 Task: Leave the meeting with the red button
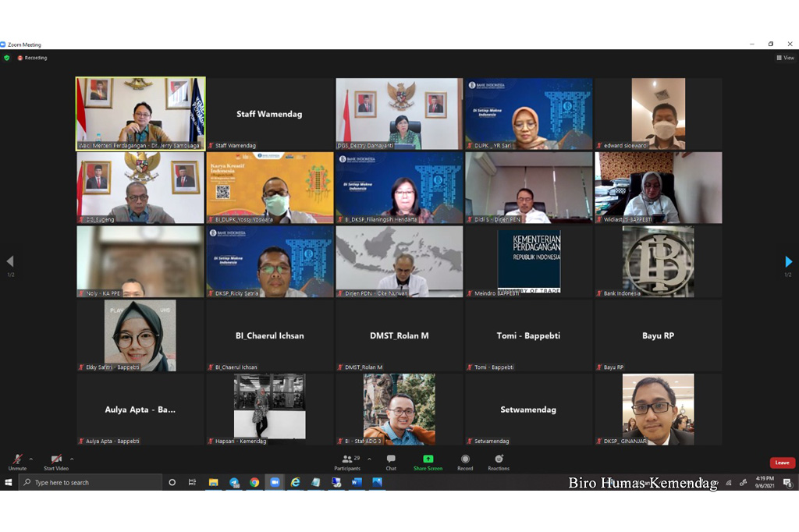click(x=782, y=463)
